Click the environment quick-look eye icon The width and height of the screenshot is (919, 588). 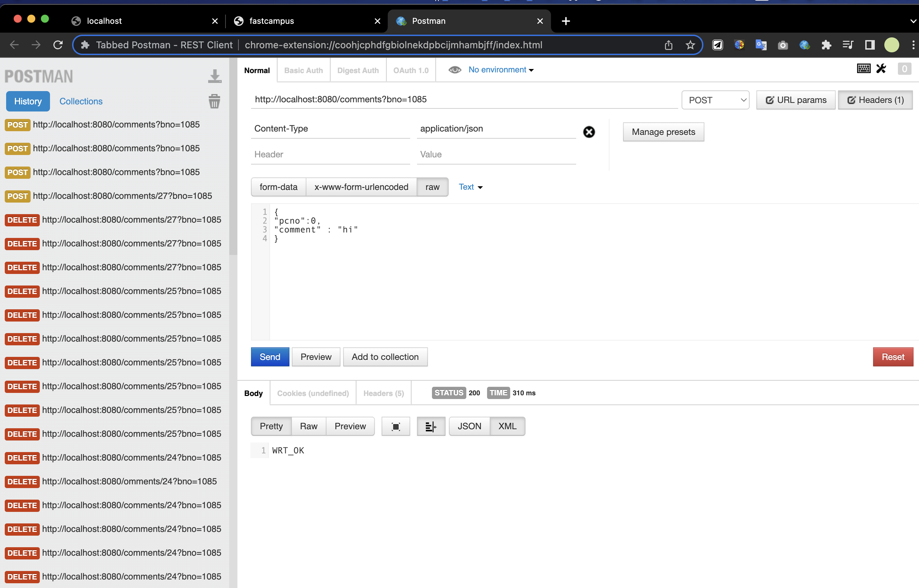pos(454,70)
